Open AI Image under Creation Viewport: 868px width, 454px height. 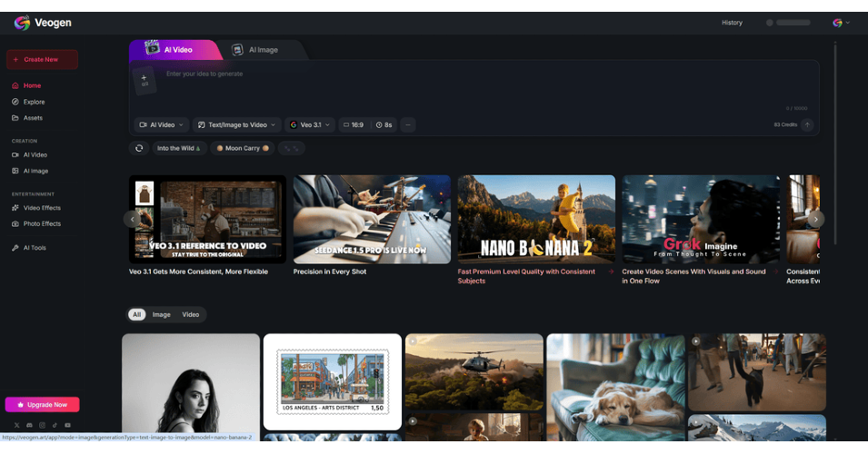pos(30,171)
